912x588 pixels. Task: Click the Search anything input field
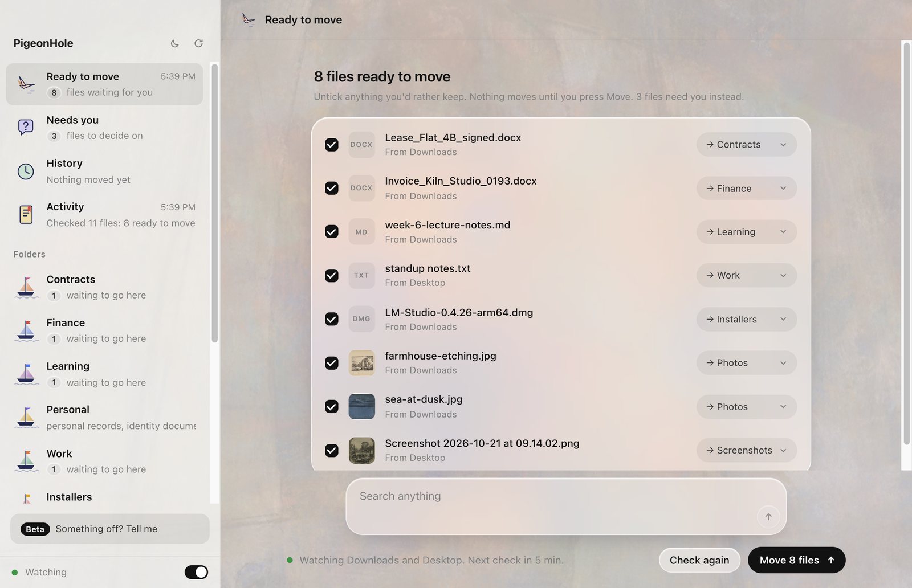pyautogui.click(x=566, y=507)
